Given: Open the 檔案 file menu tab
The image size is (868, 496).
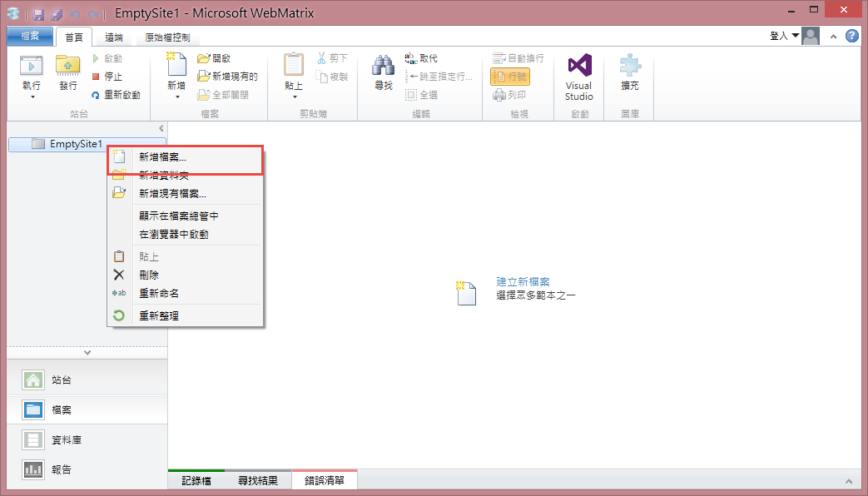Looking at the screenshot, I should 30,36.
